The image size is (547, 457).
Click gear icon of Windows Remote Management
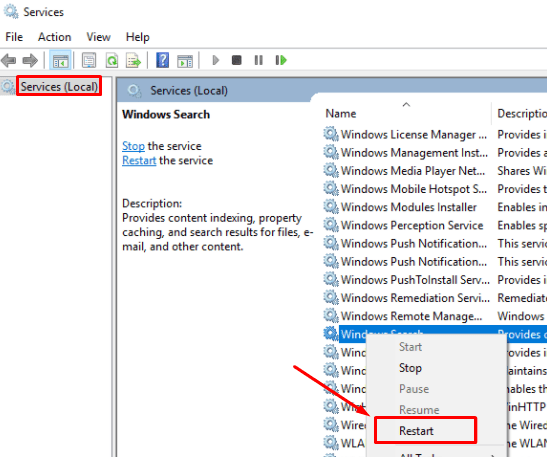(331, 315)
